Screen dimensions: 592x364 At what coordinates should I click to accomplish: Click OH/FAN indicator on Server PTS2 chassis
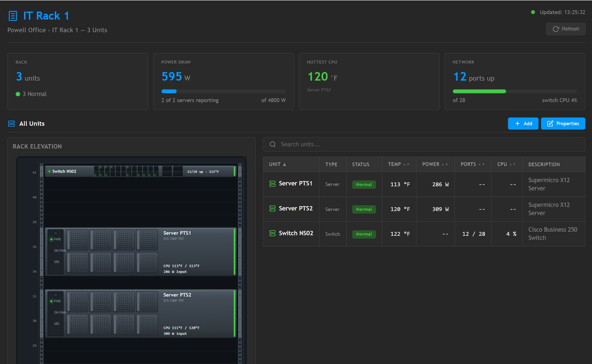pyautogui.click(x=58, y=313)
